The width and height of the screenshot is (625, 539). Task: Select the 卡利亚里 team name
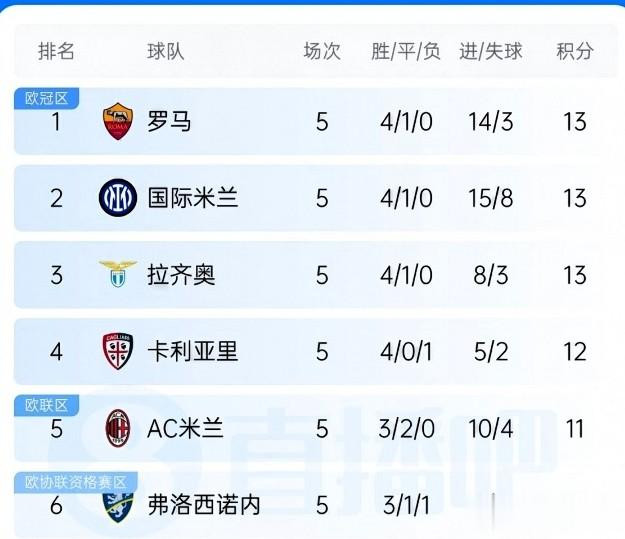[193, 352]
